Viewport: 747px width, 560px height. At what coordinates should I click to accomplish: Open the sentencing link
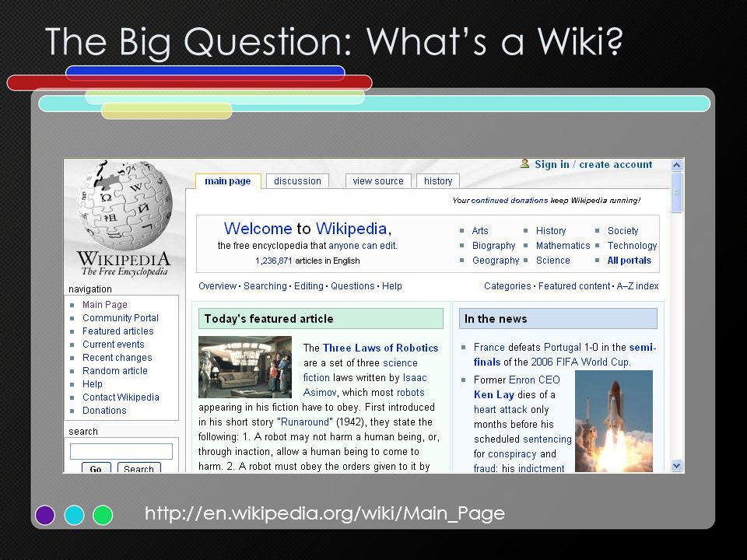click(x=545, y=439)
